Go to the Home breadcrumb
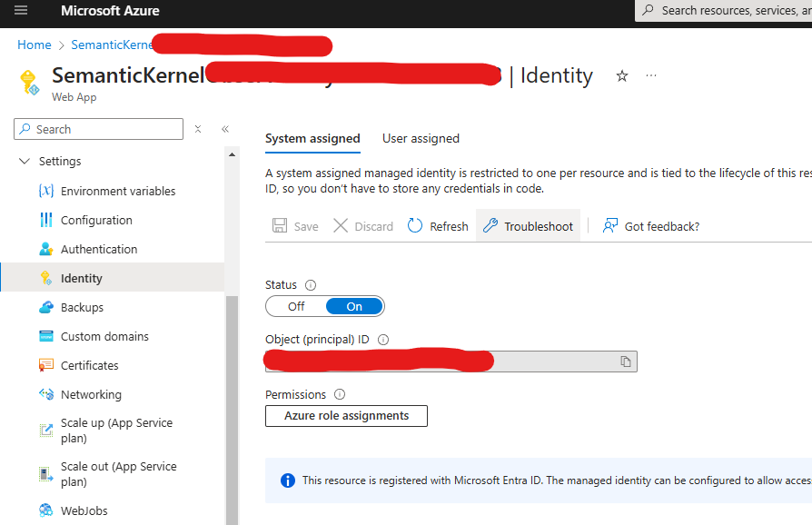This screenshot has height=525, width=812. coord(35,45)
